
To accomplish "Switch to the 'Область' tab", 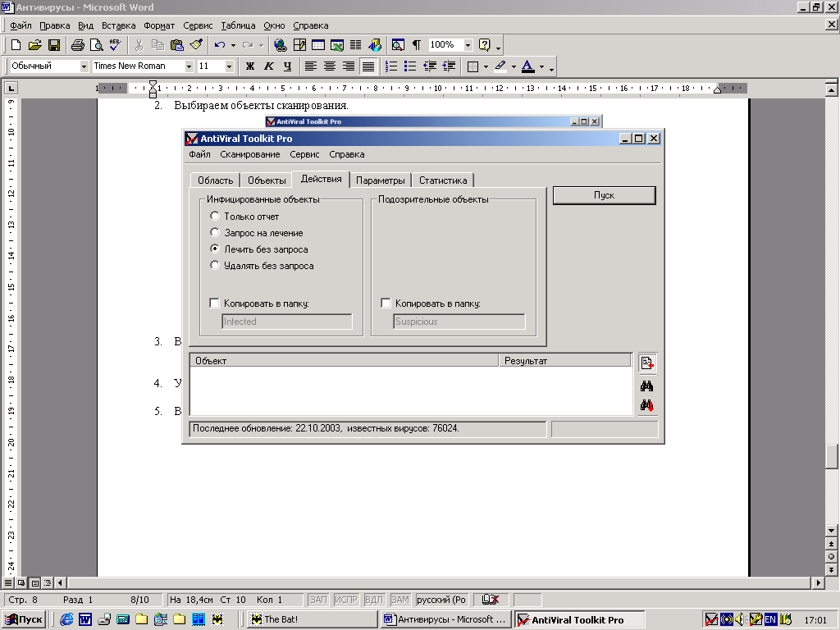I will (216, 180).
